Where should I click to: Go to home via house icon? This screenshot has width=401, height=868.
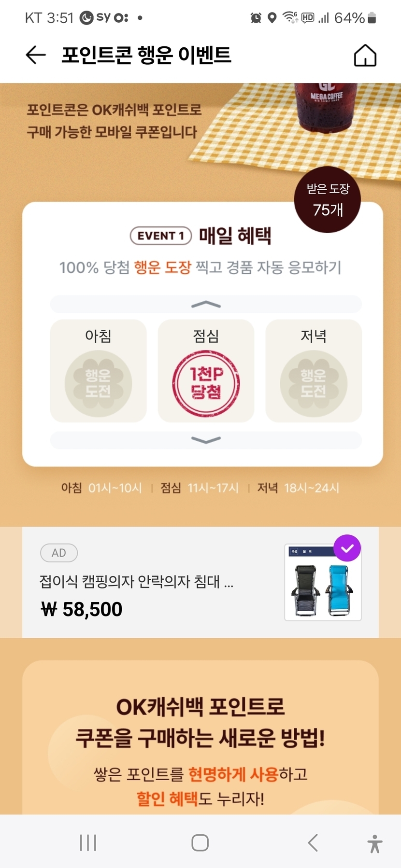pyautogui.click(x=365, y=56)
